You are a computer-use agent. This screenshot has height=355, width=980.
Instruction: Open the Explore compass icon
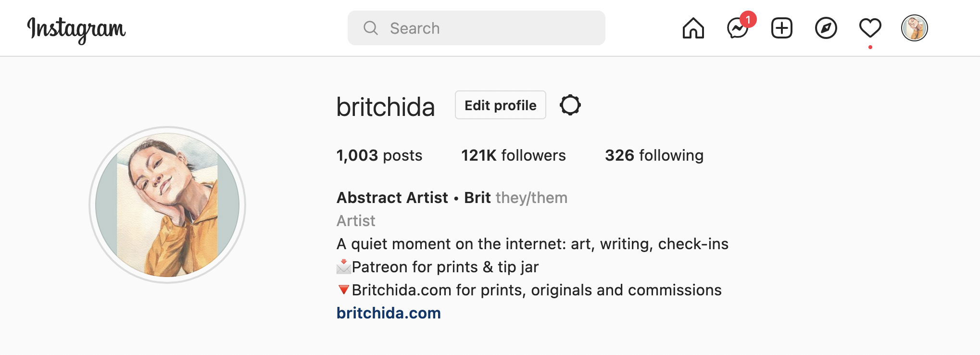(x=825, y=28)
